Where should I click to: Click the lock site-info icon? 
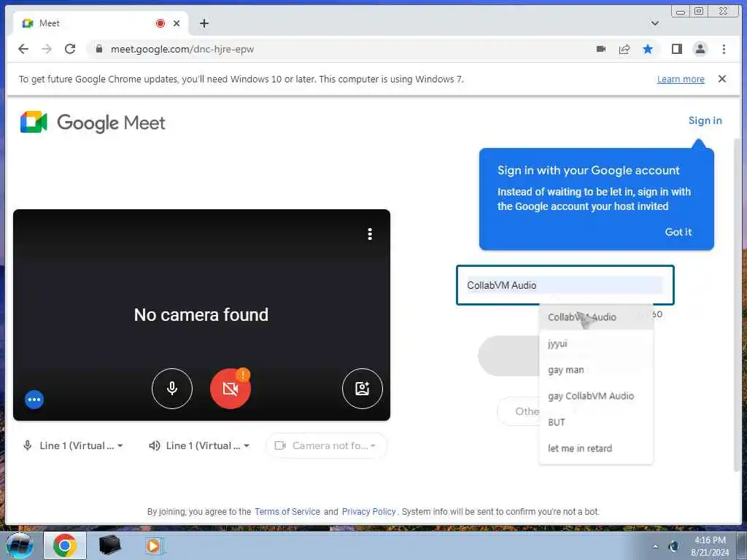[98, 49]
